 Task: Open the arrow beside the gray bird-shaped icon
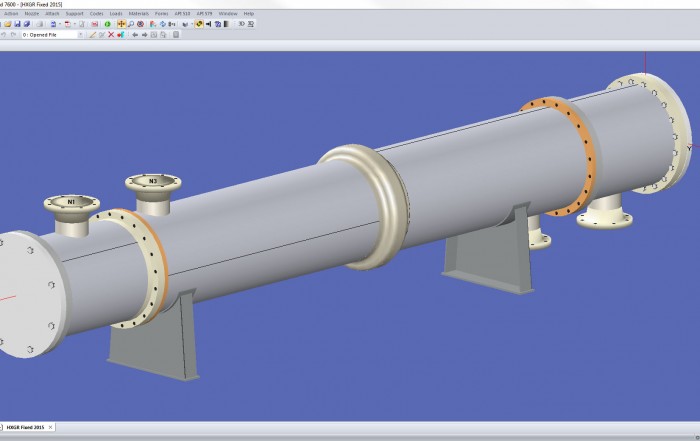192,24
